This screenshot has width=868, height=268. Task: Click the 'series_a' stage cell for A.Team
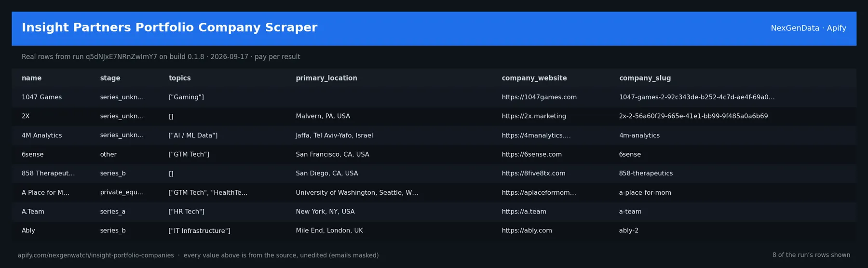[113, 212]
